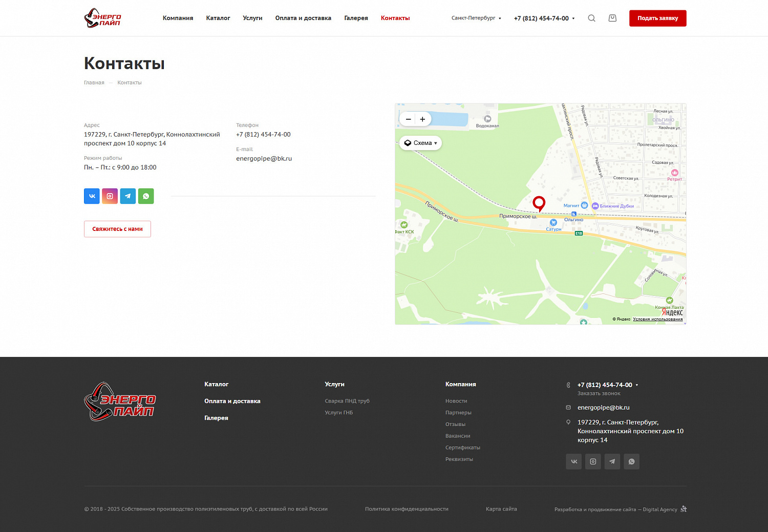
Task: Go to Главная breadcrumb link
Action: (94, 82)
